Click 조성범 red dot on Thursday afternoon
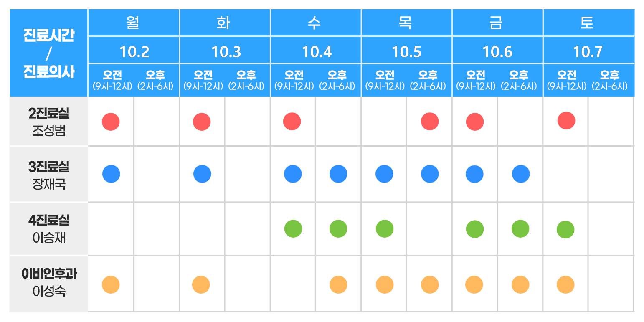The width and height of the screenshot is (644, 322). click(430, 122)
